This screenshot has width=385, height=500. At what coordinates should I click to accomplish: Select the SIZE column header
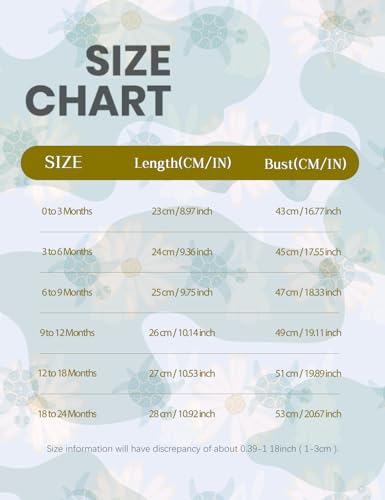pos(63,162)
